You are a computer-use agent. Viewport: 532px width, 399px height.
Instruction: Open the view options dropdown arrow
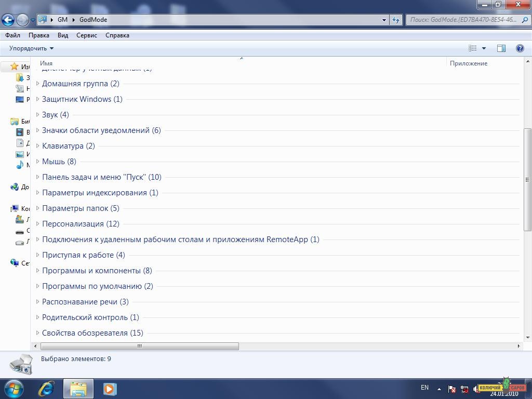pos(484,48)
